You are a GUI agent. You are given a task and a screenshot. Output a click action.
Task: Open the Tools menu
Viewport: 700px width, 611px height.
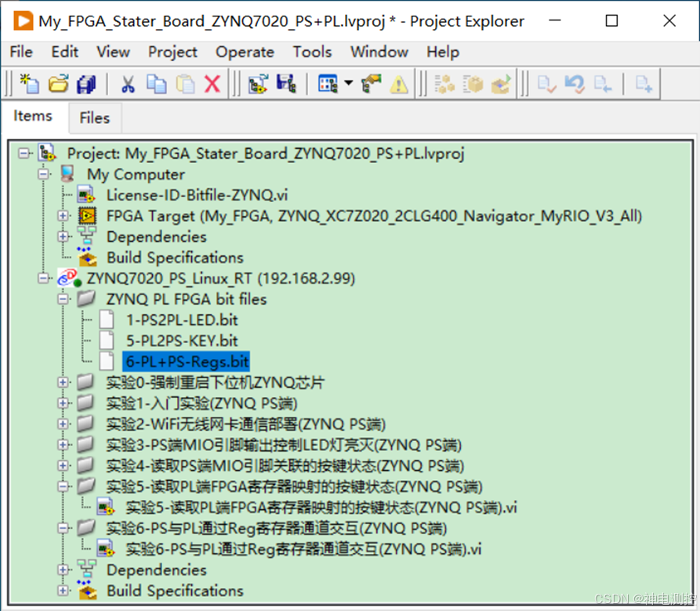pyautogui.click(x=312, y=52)
